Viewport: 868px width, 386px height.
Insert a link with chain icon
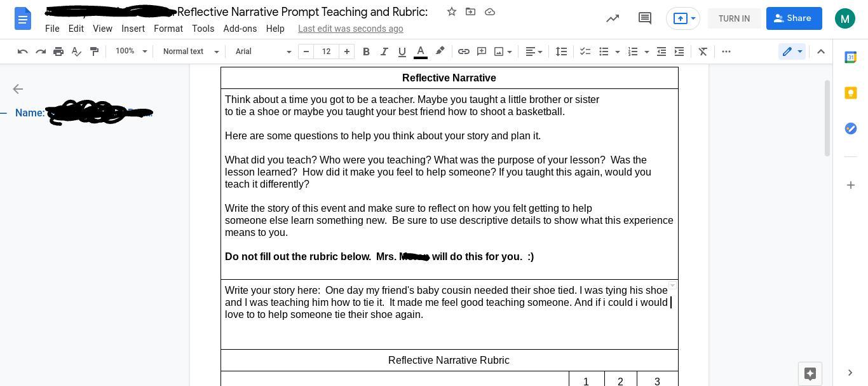(x=464, y=52)
